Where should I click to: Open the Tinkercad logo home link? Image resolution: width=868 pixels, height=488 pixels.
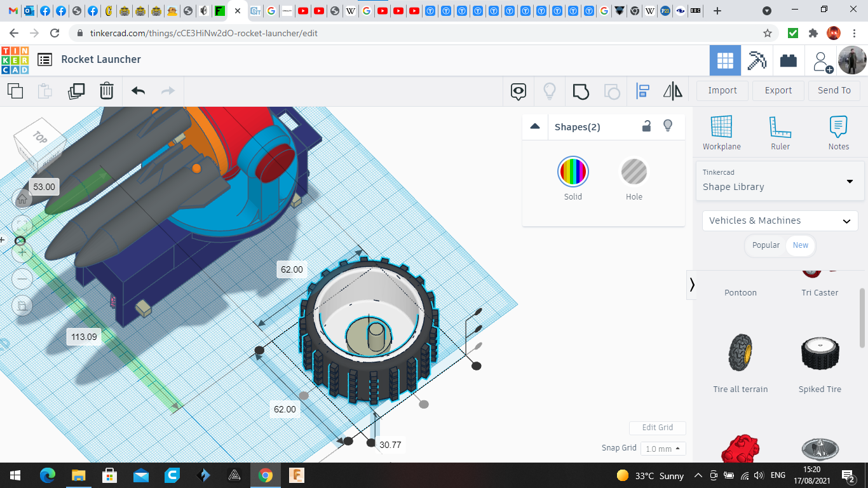[15, 60]
